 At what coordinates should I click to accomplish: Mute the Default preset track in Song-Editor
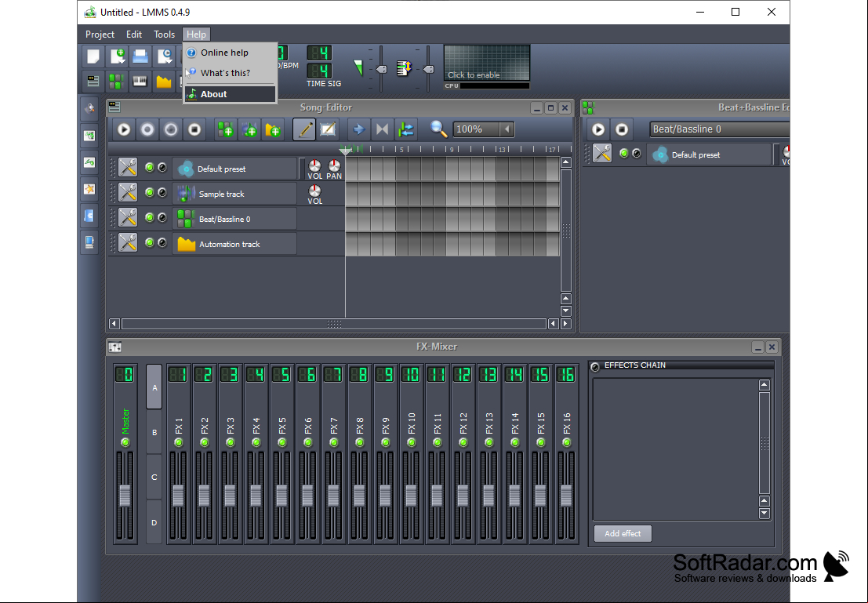pyautogui.click(x=150, y=167)
